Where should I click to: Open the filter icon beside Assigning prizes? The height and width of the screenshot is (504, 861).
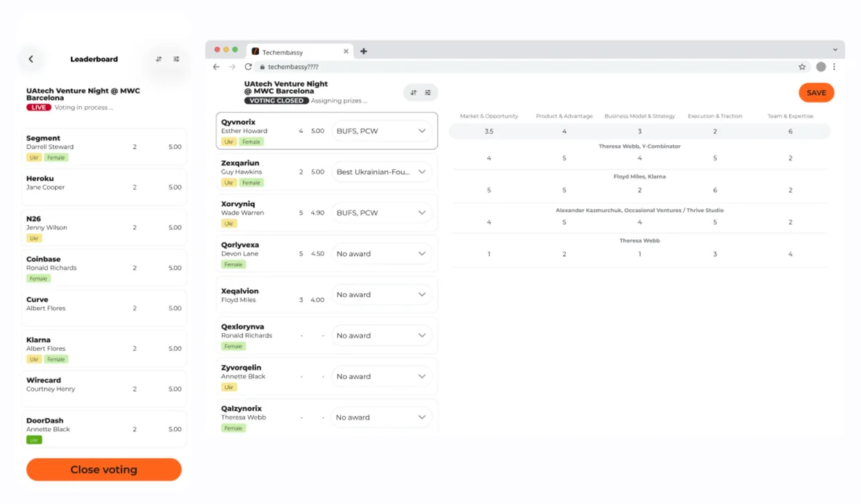point(428,92)
